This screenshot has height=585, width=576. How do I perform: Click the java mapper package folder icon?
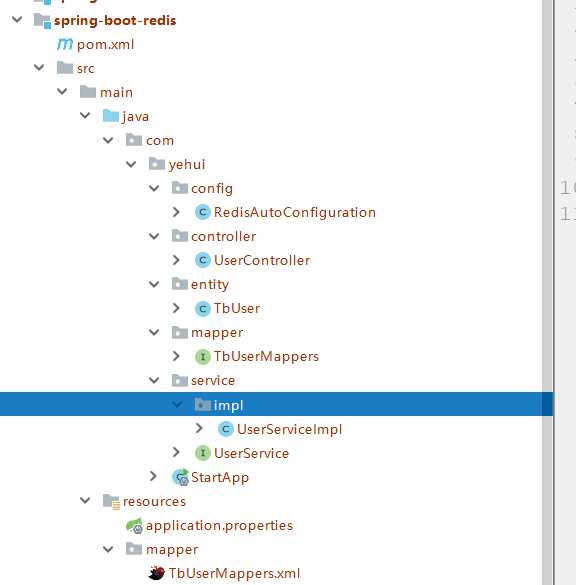pos(180,332)
